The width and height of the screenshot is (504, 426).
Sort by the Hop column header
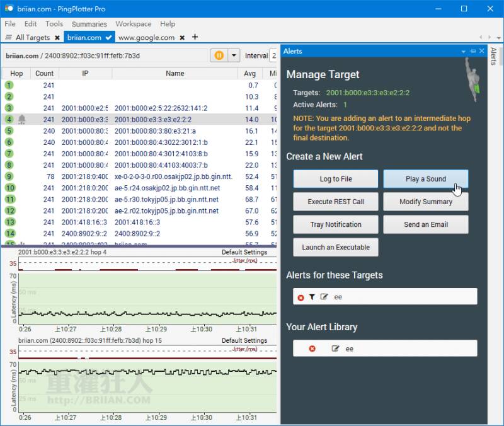[16, 73]
